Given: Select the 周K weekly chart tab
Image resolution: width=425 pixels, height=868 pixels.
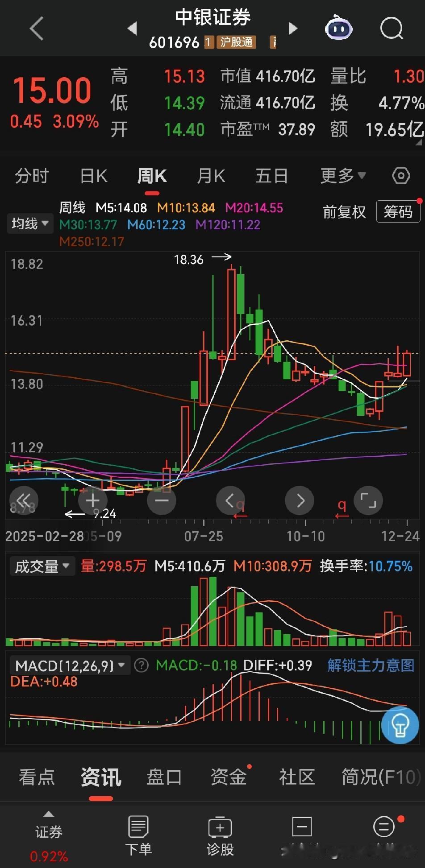Looking at the screenshot, I should tap(152, 176).
